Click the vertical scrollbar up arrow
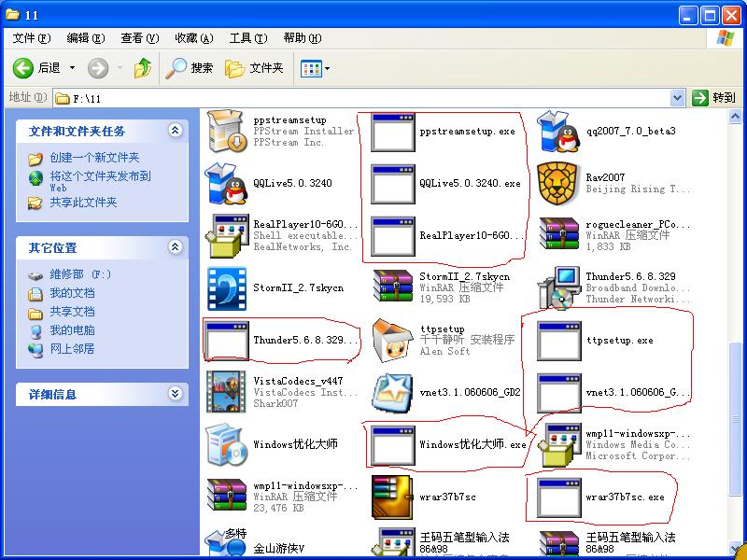 point(735,116)
